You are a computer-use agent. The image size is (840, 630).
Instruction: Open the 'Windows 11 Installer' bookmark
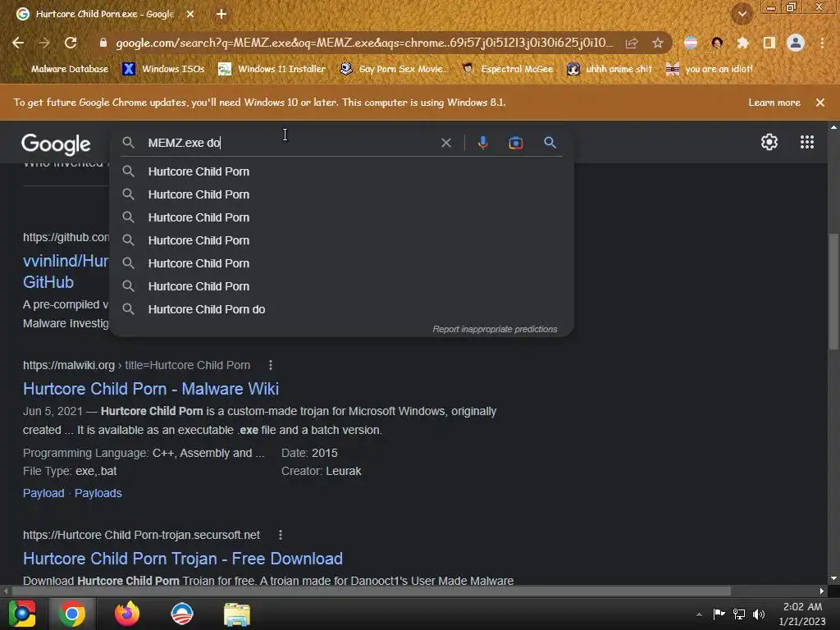coord(272,69)
